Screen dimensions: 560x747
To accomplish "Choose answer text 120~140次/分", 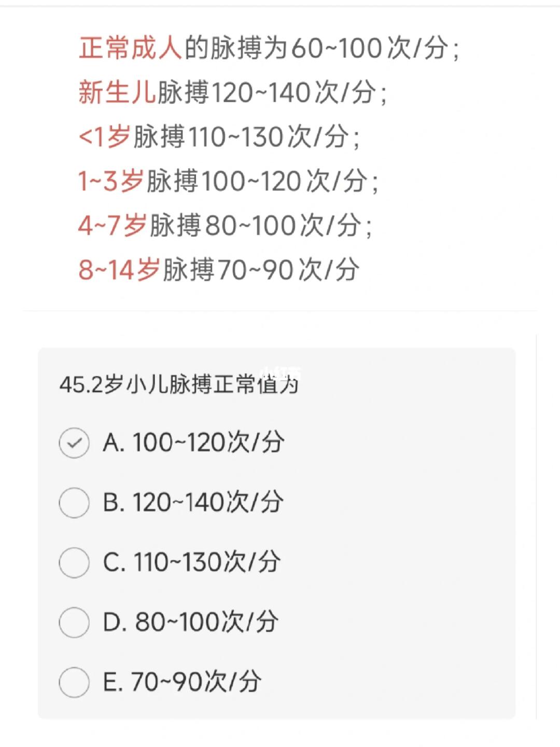I will click(208, 502).
